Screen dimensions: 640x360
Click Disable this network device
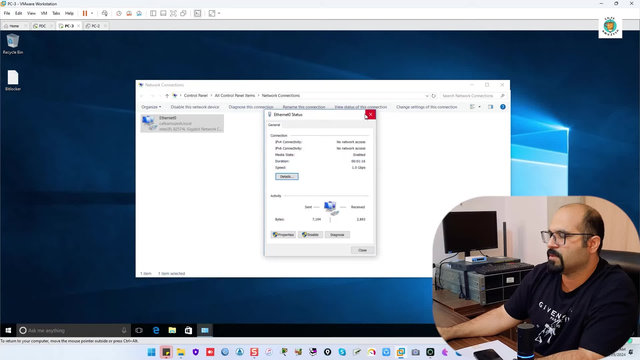(x=195, y=107)
